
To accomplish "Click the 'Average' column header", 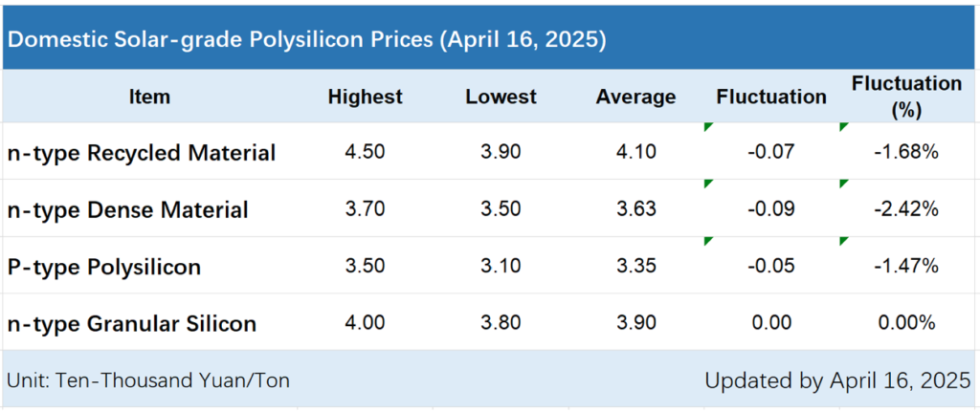I will (x=635, y=97).
